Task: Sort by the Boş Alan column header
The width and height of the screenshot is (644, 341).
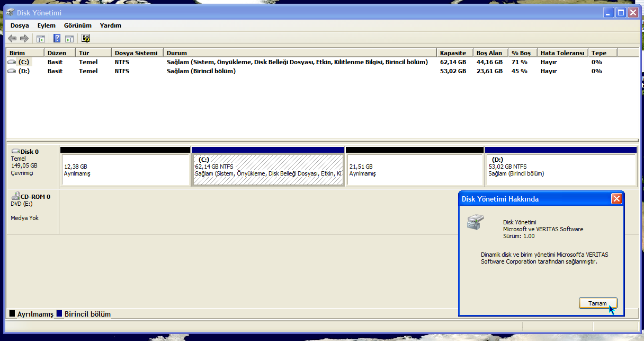Action: (x=490, y=53)
